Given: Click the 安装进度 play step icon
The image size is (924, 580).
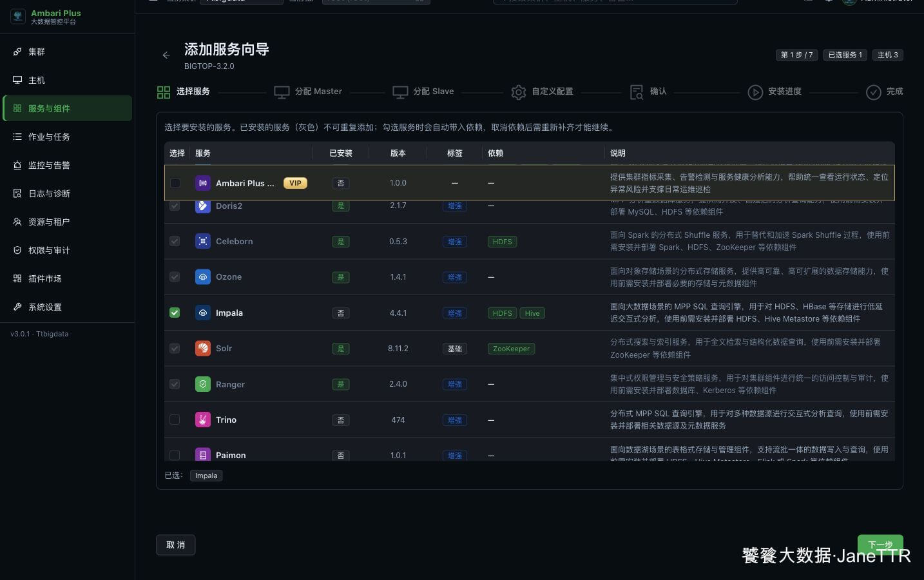Looking at the screenshot, I should tap(755, 92).
